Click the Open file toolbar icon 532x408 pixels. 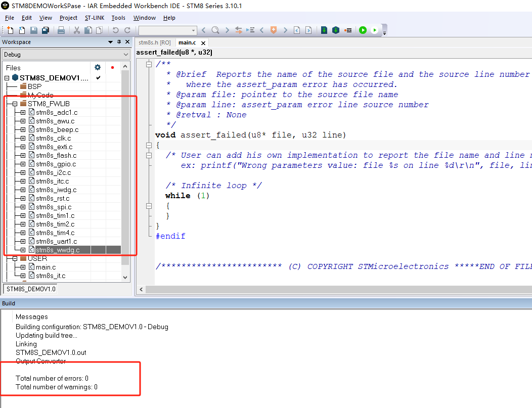(22, 30)
